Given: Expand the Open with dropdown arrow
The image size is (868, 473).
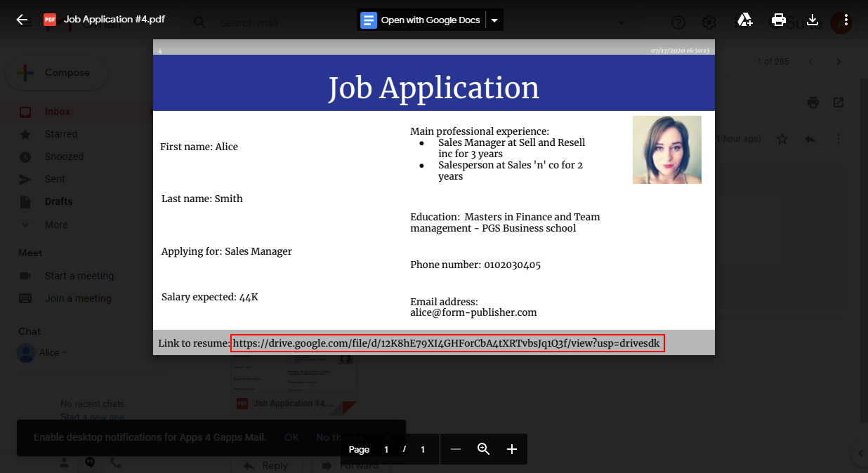Looking at the screenshot, I should (494, 20).
